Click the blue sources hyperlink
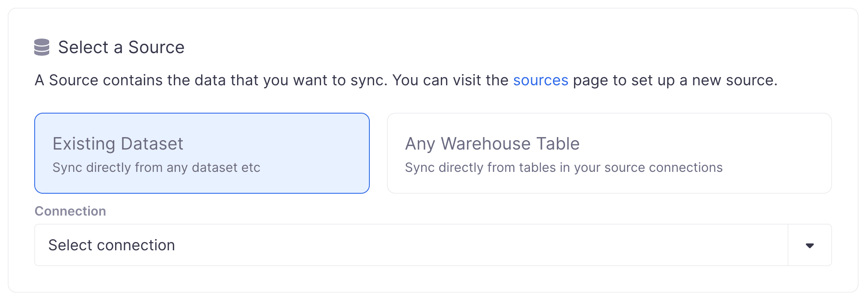 tap(541, 80)
